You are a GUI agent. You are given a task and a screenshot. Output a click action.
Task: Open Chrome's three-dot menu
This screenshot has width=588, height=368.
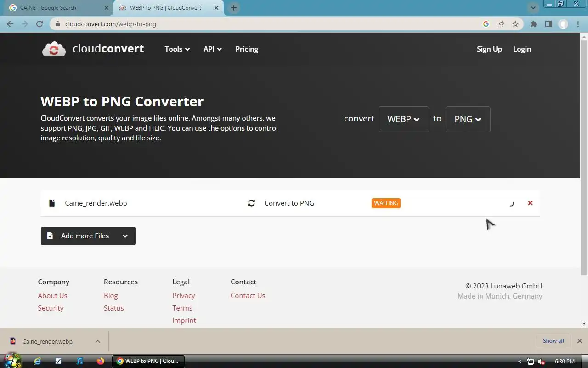578,24
